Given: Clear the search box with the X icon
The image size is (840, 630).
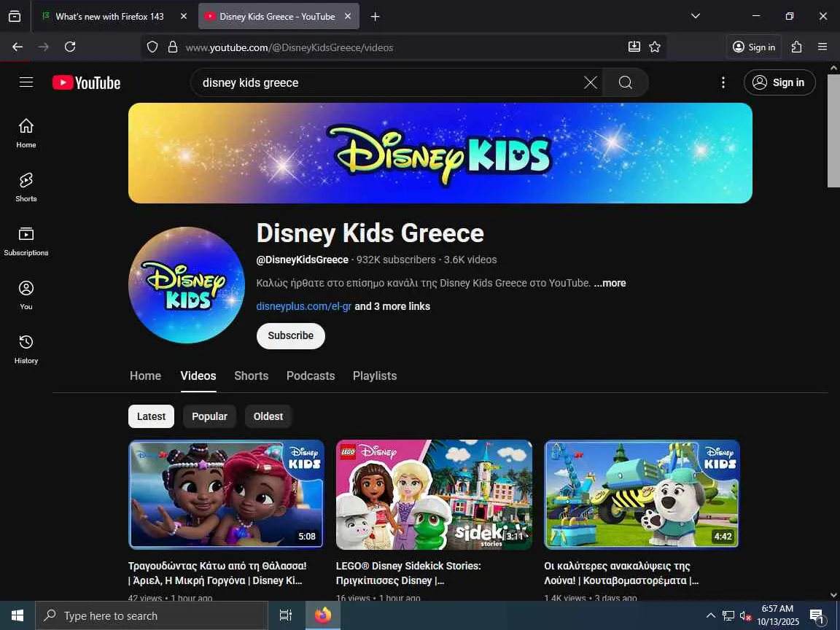Looking at the screenshot, I should pyautogui.click(x=591, y=82).
